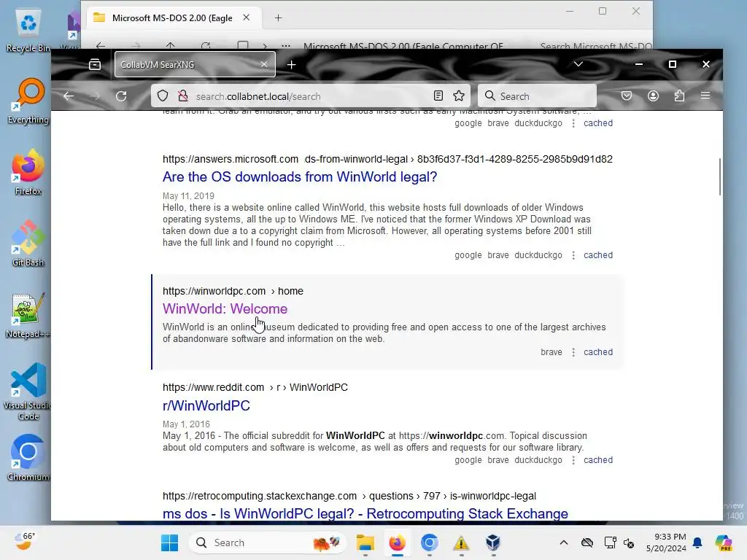Click the tracking protection shield icon
The image size is (747, 560).
pyautogui.click(x=163, y=96)
